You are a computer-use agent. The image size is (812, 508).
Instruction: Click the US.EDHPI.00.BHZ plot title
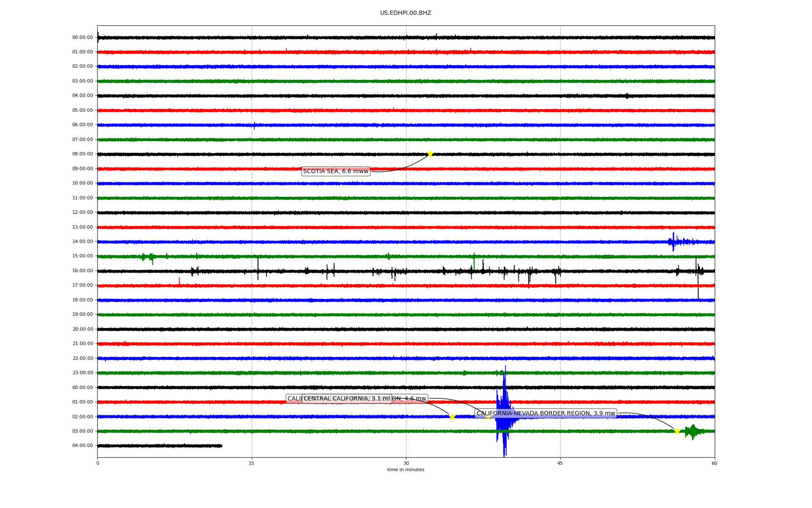coord(406,13)
